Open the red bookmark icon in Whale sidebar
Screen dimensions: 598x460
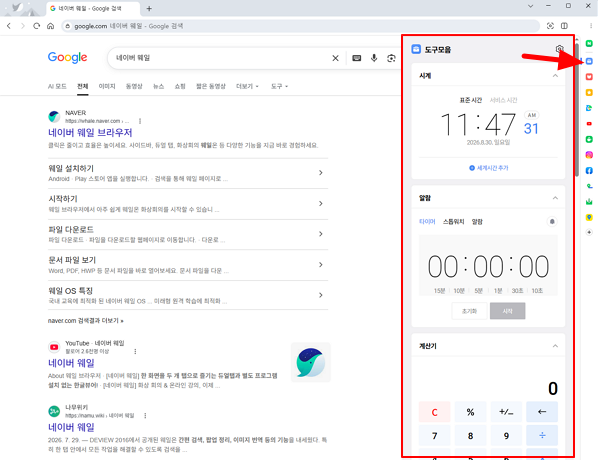(589, 77)
